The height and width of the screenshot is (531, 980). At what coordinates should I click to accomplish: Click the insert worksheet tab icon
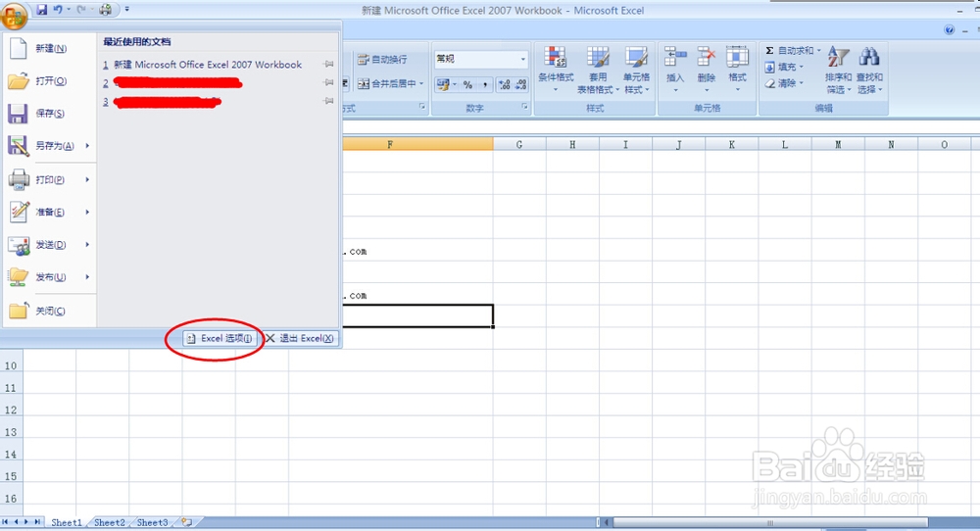187,521
